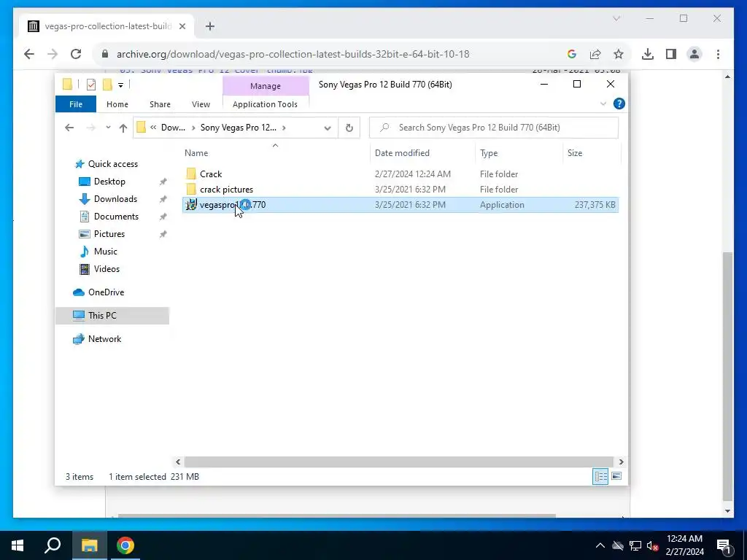Open a new Chrome tab
This screenshot has width=747, height=560.
tap(209, 27)
